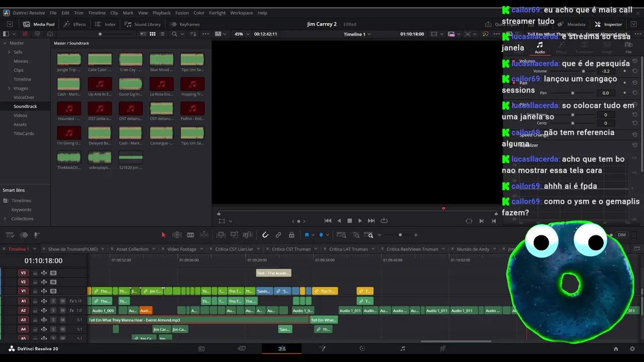Select the Soundtrack bin
The width and height of the screenshot is (644, 362).
pos(25,106)
